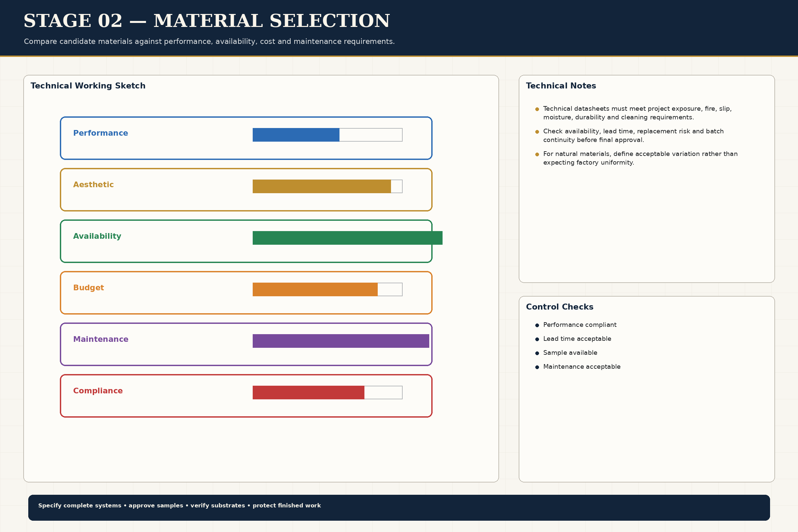The image size is (798, 532).
Task: Select the Compliance label
Action: click(x=98, y=391)
